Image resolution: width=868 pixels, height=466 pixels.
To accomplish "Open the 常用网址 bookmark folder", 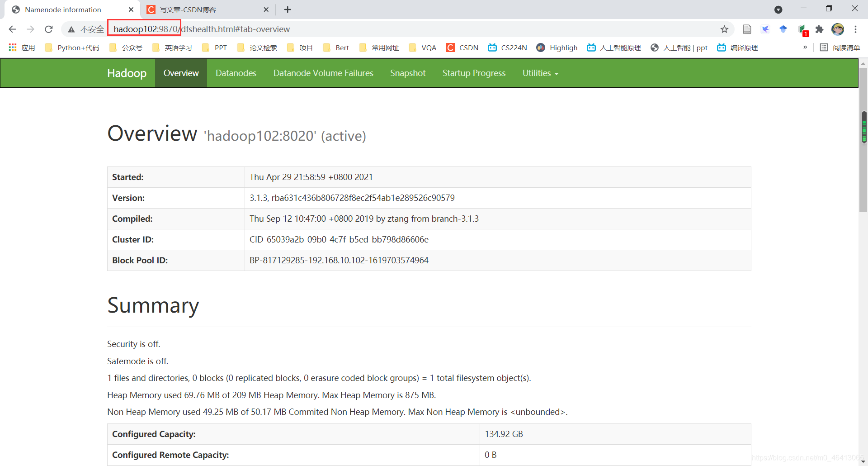I will click(x=379, y=48).
